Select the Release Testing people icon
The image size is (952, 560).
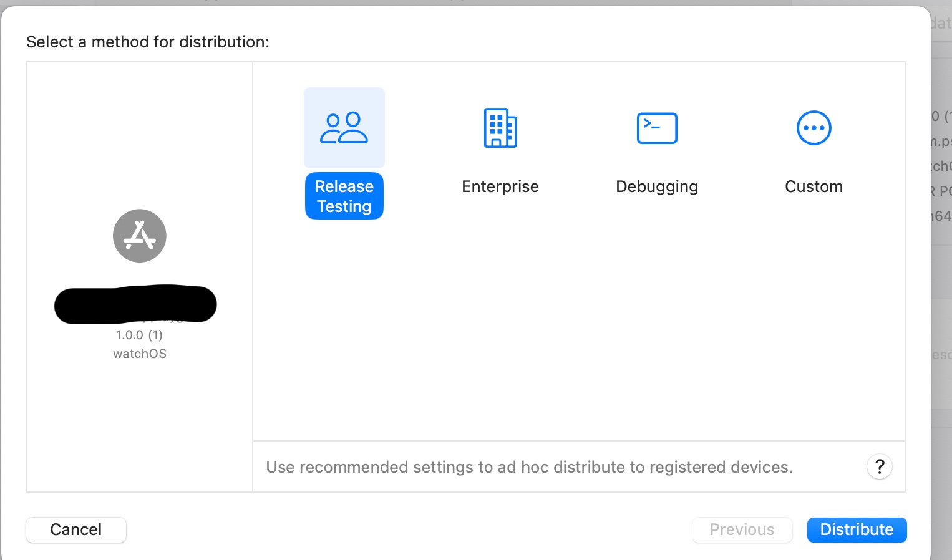pyautogui.click(x=344, y=128)
